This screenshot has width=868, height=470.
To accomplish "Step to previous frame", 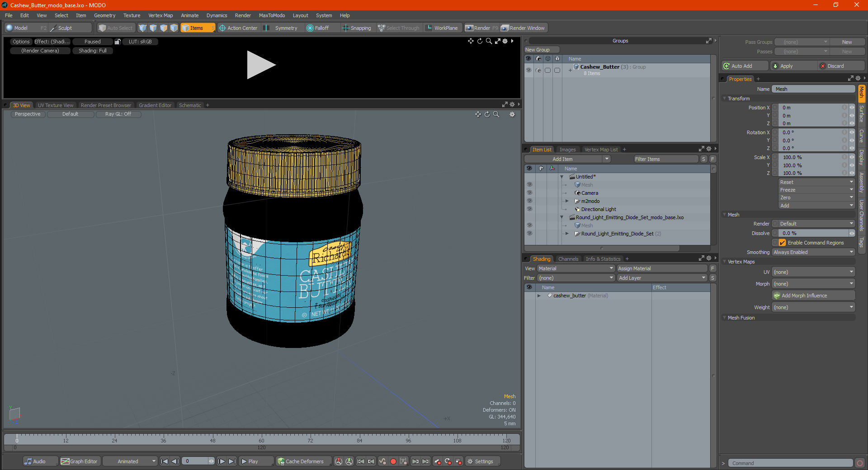I will point(175,461).
